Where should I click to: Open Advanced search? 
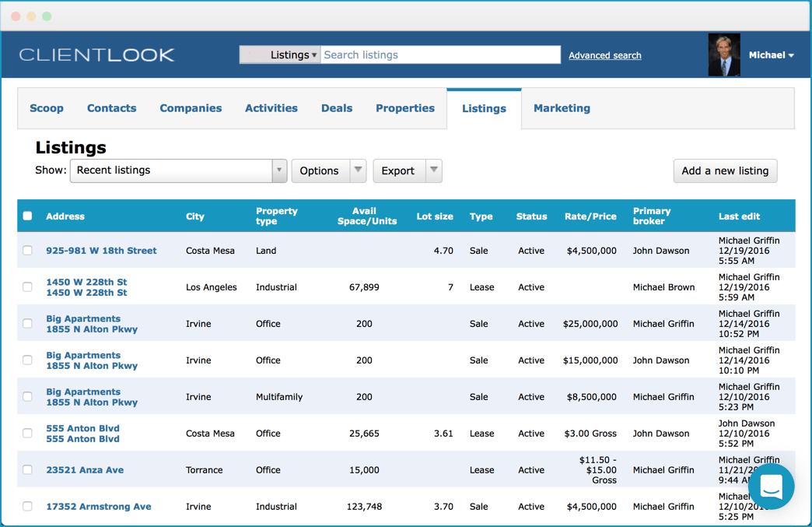(x=604, y=55)
